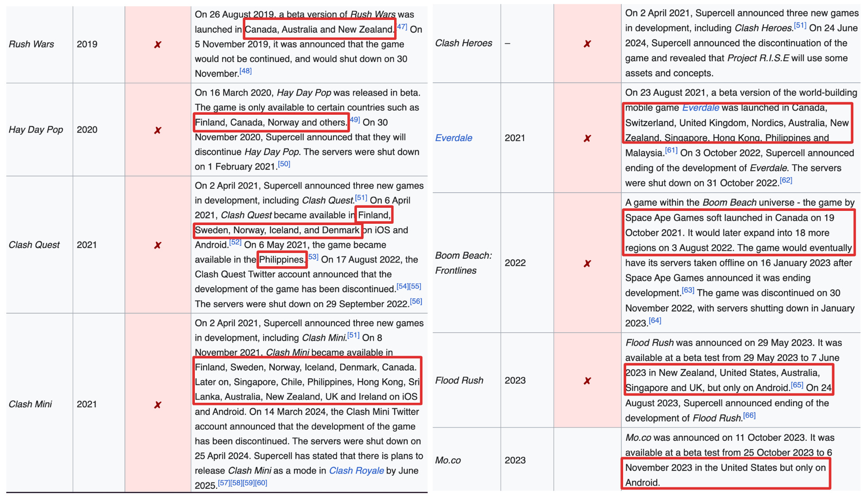This screenshot has width=868, height=498.
Task: Click the red X in Hay Day Pop row
Action: tap(158, 130)
